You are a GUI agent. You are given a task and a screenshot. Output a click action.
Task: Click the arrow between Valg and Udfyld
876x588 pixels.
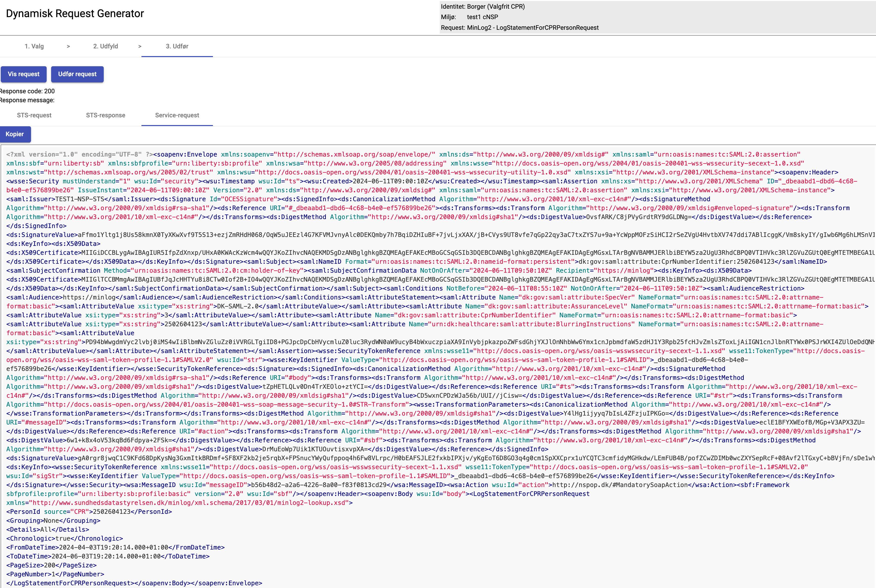tap(68, 46)
